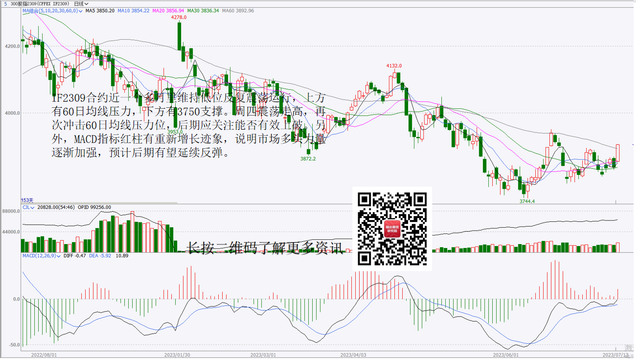Click the 153天 range label

(x=27, y=200)
